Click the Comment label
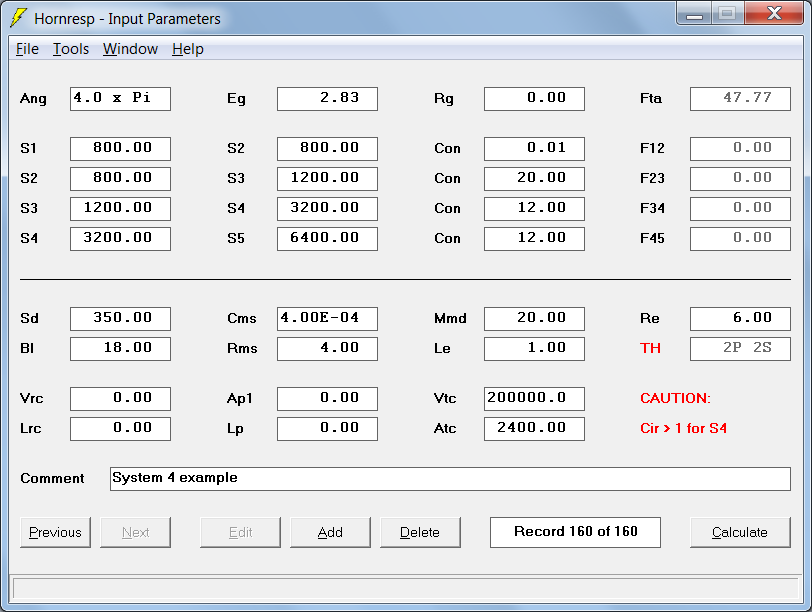The image size is (812, 612). pyautogui.click(x=52, y=478)
